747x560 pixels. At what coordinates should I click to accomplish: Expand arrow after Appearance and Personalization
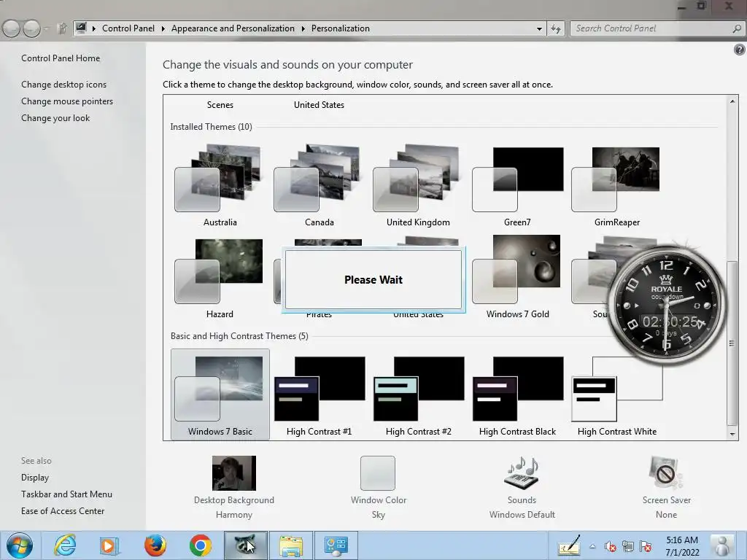(303, 28)
